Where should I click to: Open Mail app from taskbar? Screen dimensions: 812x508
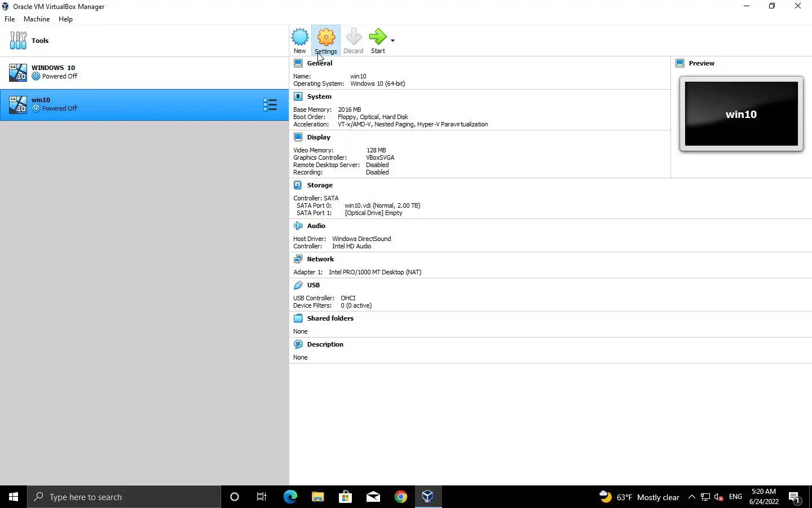pos(373,497)
